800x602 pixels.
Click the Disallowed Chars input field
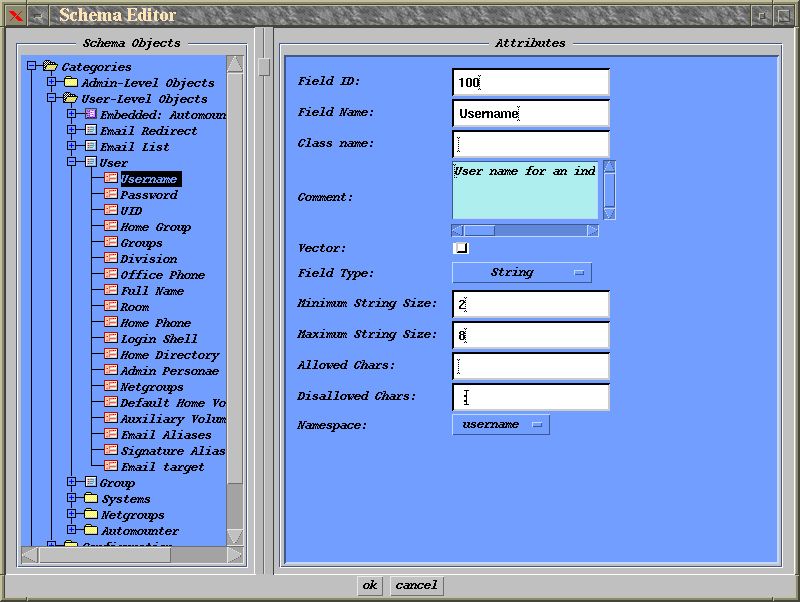(x=531, y=397)
